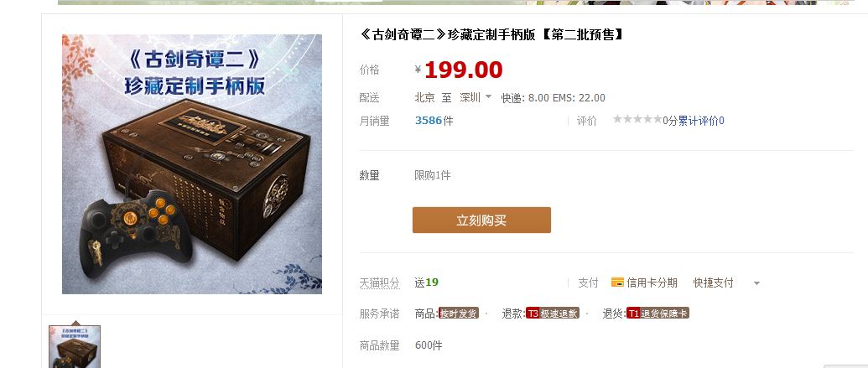Click the star rating icons
The width and height of the screenshot is (868, 368).
click(637, 119)
